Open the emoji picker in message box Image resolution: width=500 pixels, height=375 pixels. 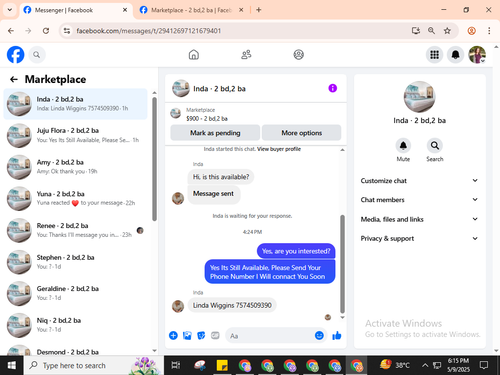319,335
